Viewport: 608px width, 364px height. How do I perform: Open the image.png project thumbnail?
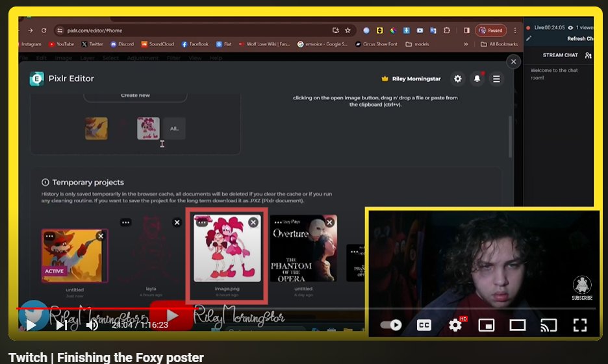tap(227, 249)
